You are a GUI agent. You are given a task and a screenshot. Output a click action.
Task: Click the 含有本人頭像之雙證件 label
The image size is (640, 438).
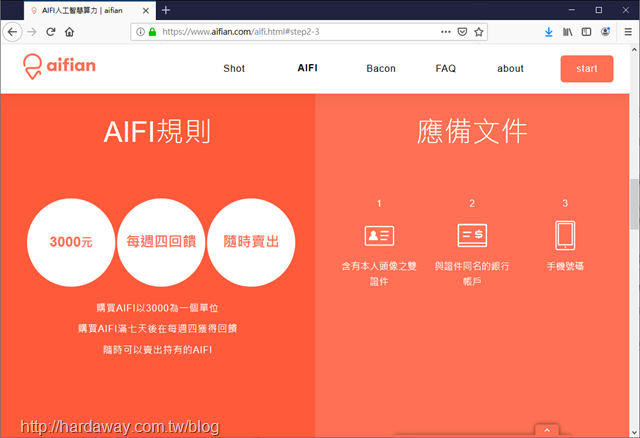click(x=379, y=273)
